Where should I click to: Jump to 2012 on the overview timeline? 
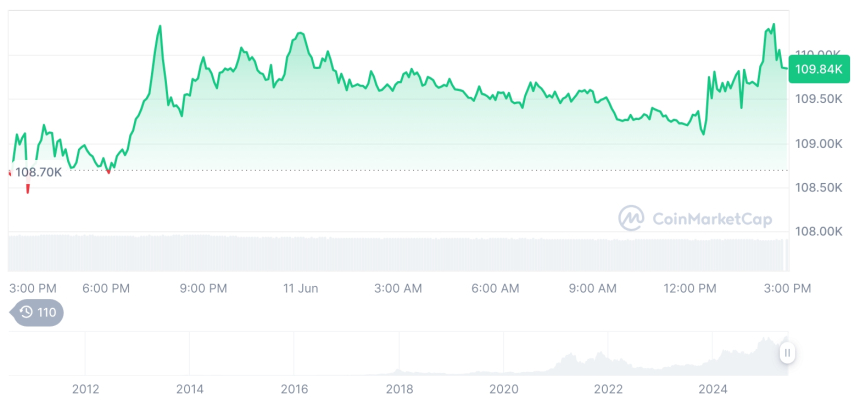[85, 388]
